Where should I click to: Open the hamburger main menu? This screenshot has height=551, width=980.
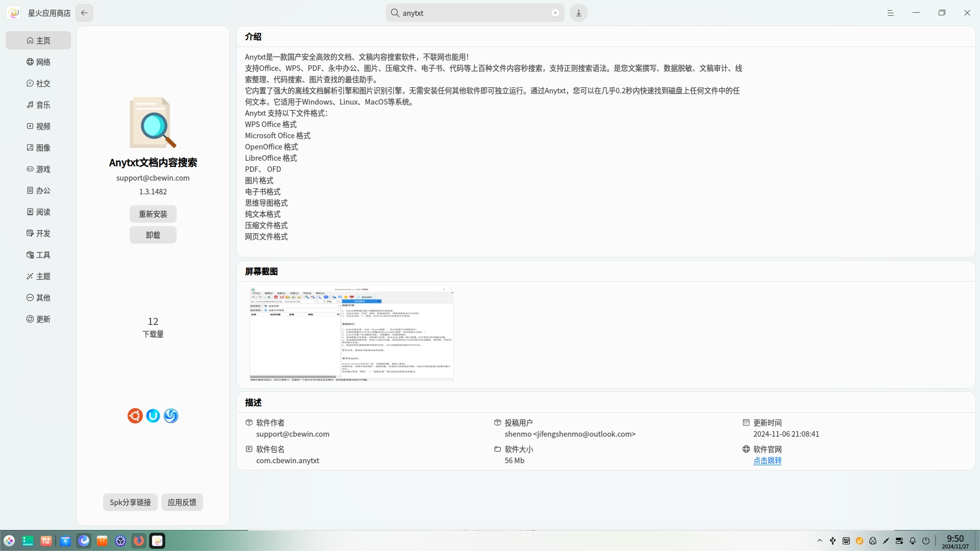(891, 13)
